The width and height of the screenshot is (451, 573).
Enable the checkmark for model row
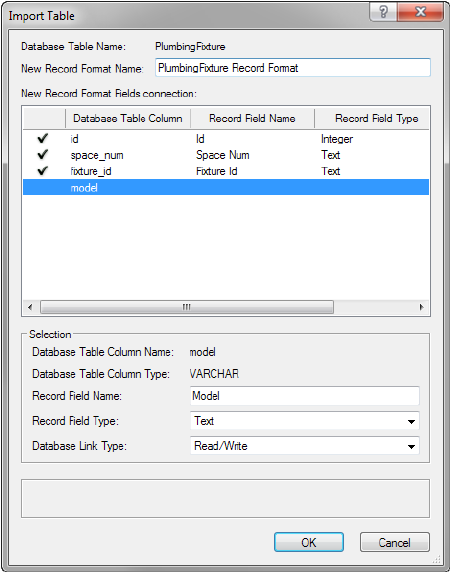(43, 187)
